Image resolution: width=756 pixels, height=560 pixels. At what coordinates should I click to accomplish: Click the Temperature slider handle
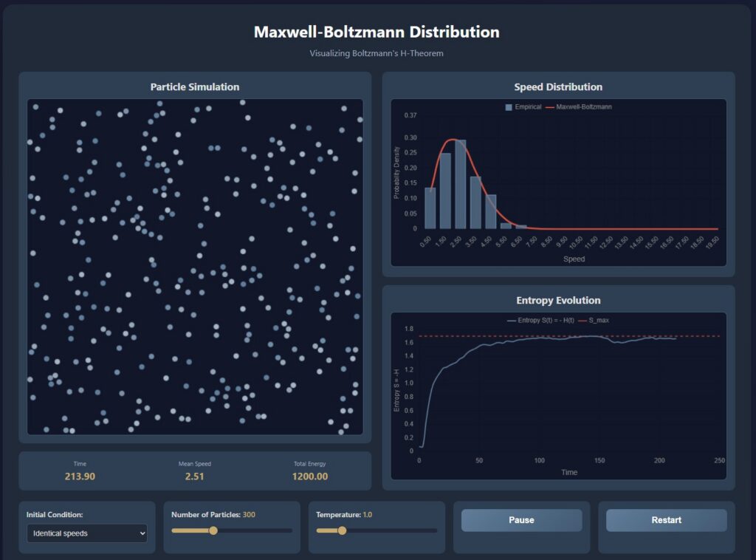point(342,530)
